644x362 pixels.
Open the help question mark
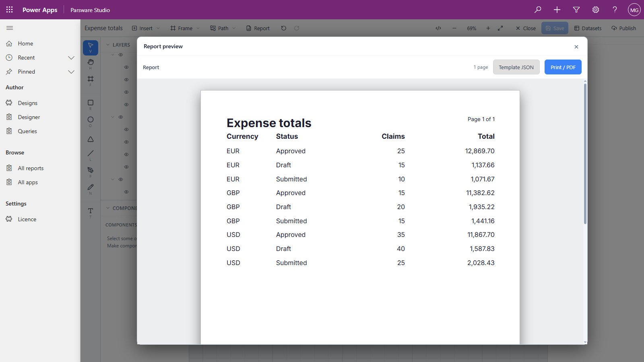(x=615, y=10)
